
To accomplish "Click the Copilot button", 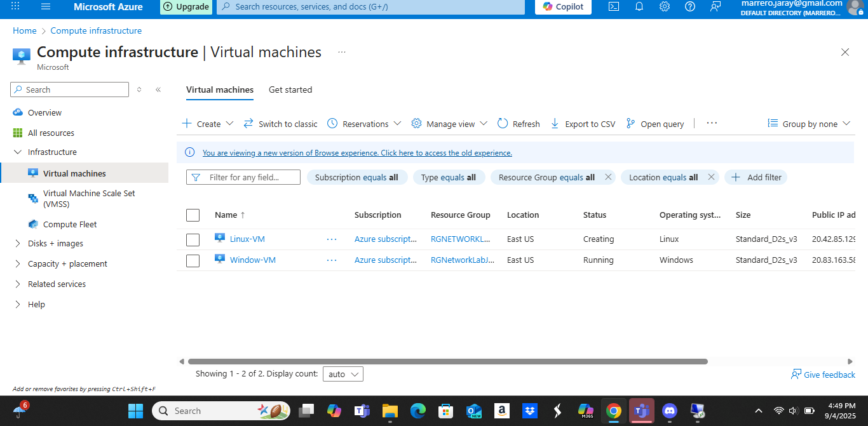I will point(563,6).
